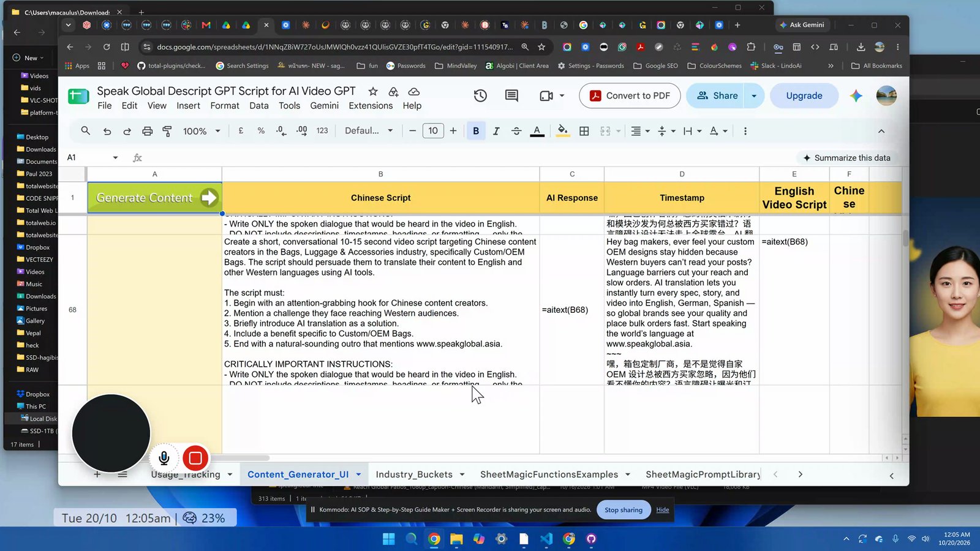Screen dimensions: 980x551
Task: Redo the last action in Sheets
Action: tap(127, 131)
